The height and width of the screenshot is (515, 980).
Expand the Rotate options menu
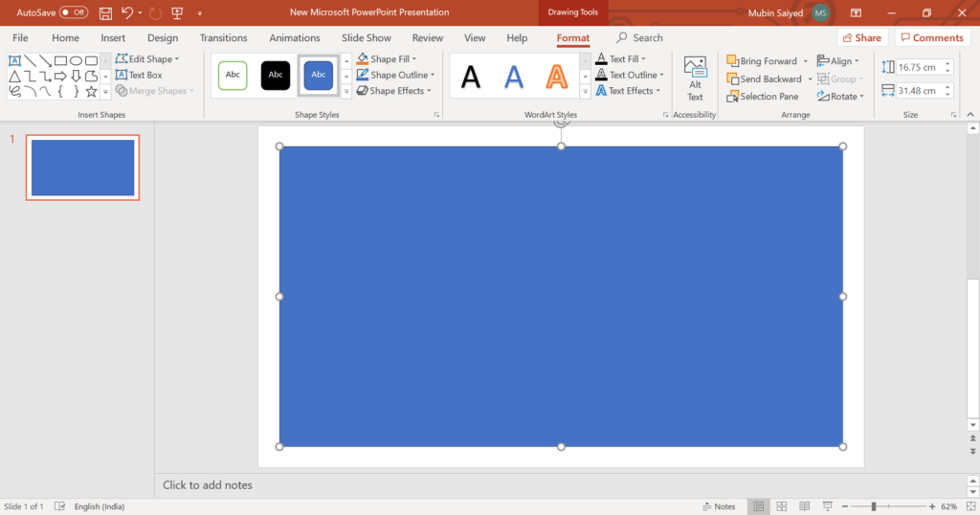(841, 97)
